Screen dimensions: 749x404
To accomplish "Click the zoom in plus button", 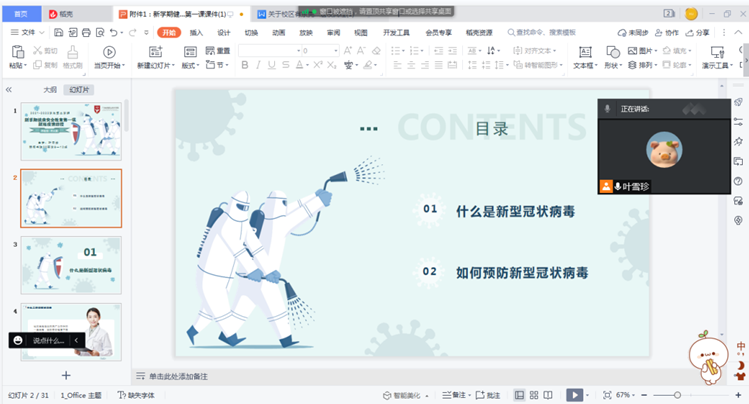I will (x=738, y=395).
